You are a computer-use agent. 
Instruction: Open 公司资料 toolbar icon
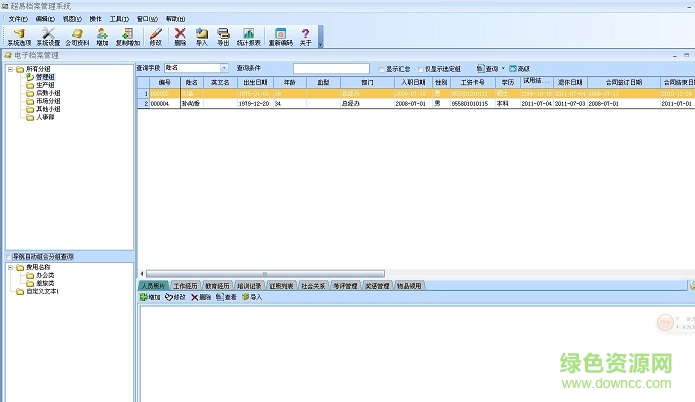pos(78,36)
